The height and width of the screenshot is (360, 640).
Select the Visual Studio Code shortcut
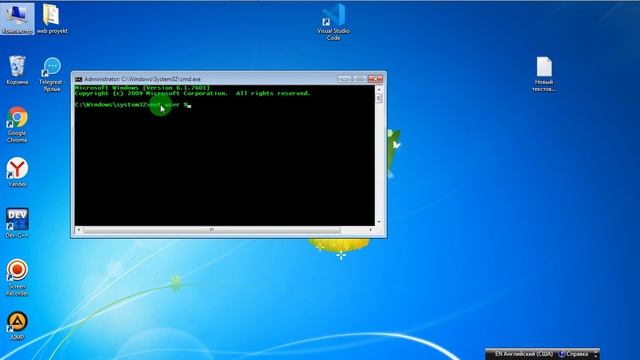coord(333,22)
